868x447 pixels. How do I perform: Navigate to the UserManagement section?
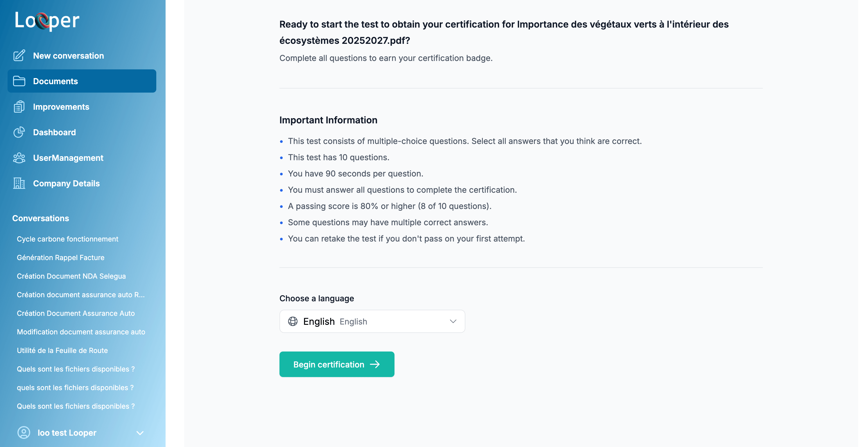68,158
